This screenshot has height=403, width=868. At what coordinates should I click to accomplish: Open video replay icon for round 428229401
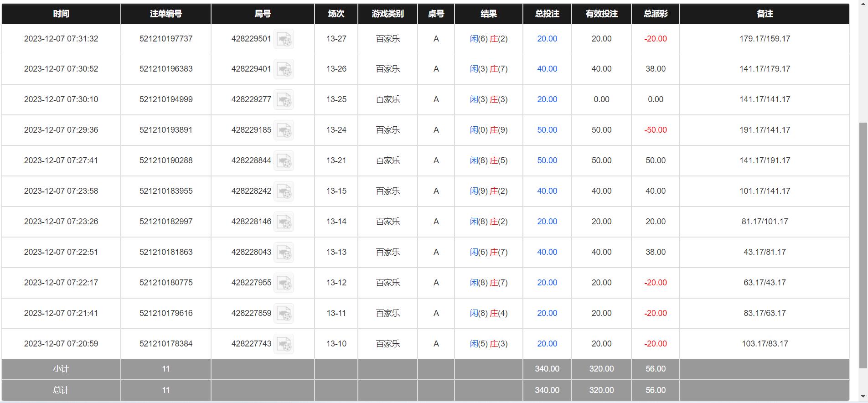click(284, 69)
